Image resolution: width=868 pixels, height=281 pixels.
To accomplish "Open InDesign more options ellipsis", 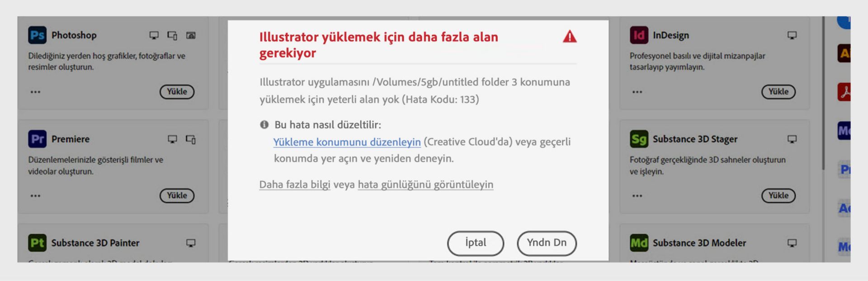I will (x=637, y=92).
